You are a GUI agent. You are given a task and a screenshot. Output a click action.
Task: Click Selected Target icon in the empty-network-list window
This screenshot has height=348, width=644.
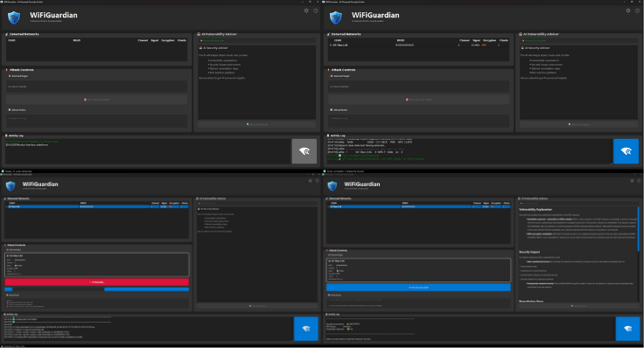(10, 76)
